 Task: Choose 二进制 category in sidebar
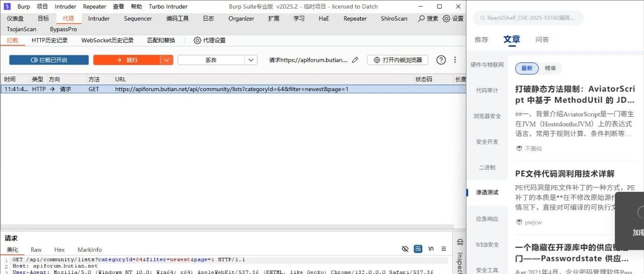tap(487, 168)
